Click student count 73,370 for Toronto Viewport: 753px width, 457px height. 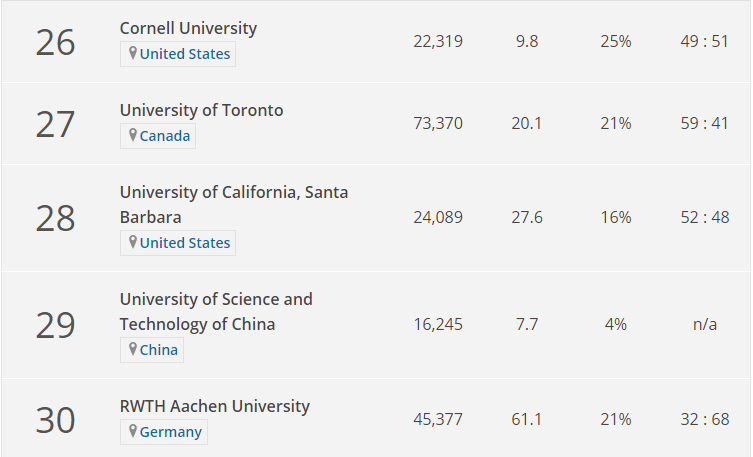[438, 123]
